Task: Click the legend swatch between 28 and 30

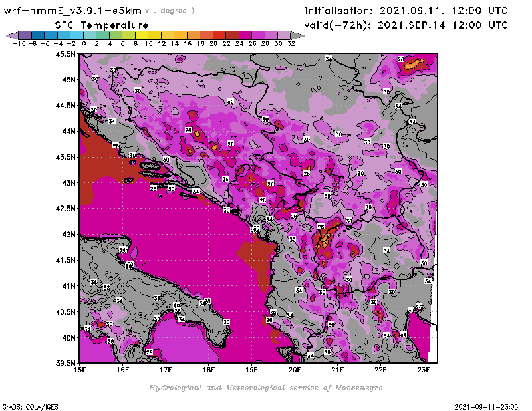Action: pos(271,35)
